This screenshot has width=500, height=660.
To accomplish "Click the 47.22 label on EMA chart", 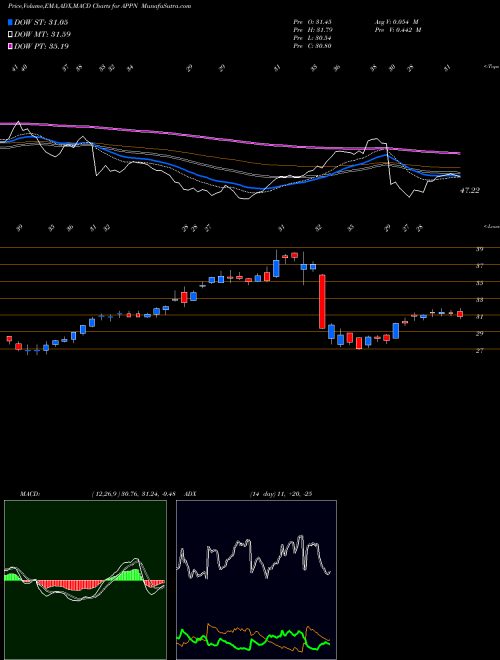I will pyautogui.click(x=470, y=191).
